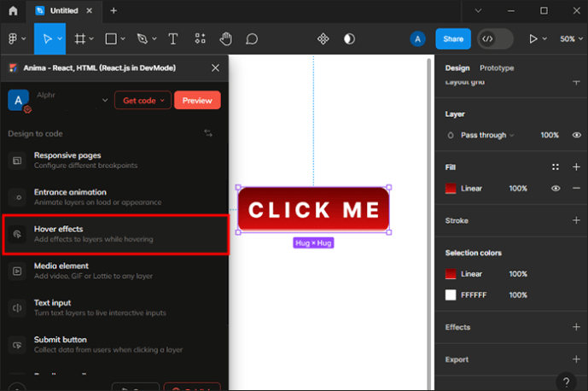
Task: Expand the Pen tool dropdown arrow
Action: [x=154, y=38]
